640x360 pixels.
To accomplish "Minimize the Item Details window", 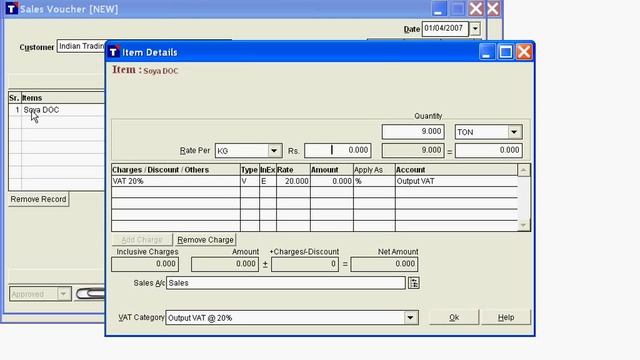I will click(x=487, y=52).
